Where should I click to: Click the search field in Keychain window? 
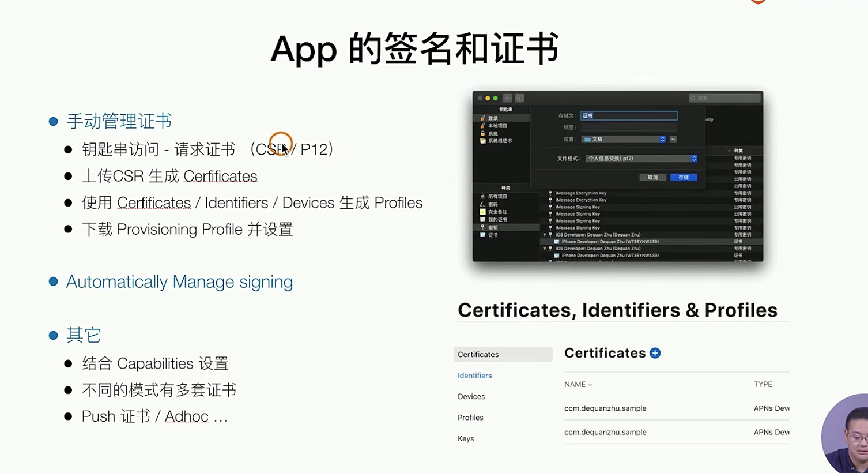(724, 99)
